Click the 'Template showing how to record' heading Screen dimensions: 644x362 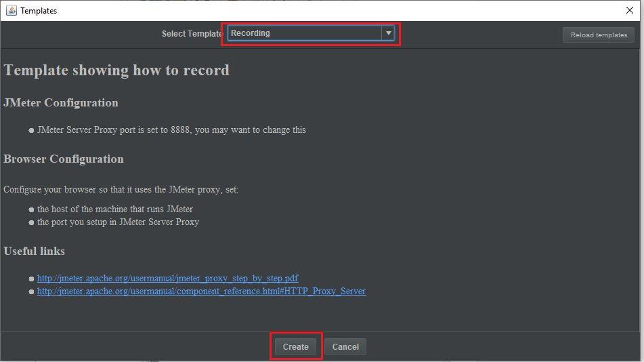pos(116,71)
